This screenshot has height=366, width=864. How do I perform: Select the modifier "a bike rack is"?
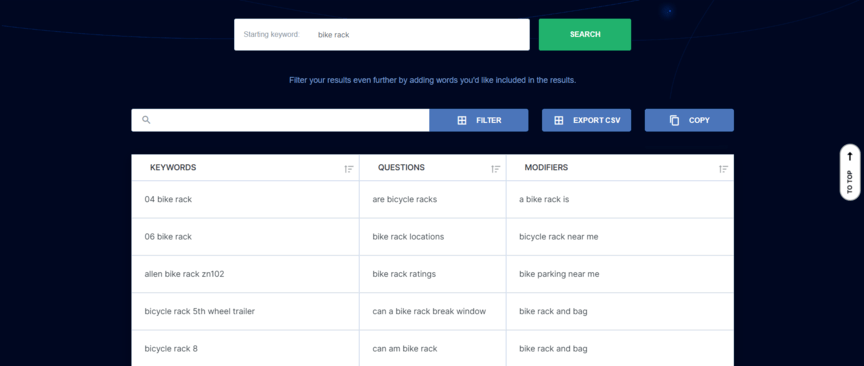[544, 200]
